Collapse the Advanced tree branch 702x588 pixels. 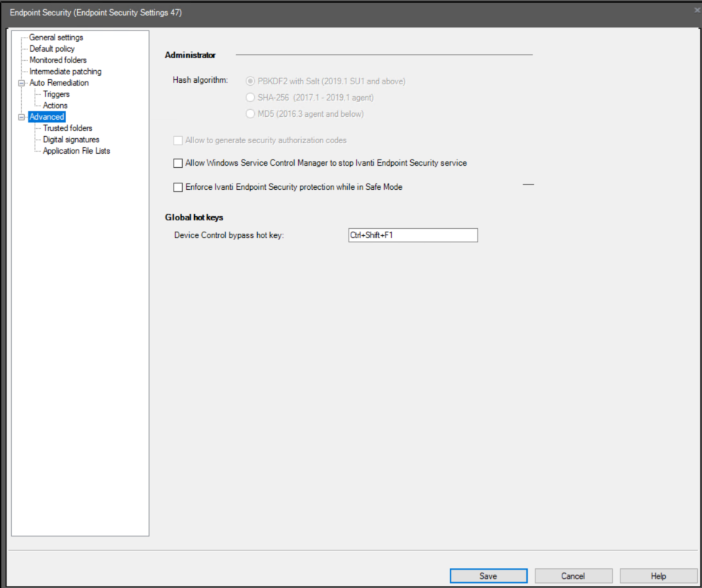(22, 116)
